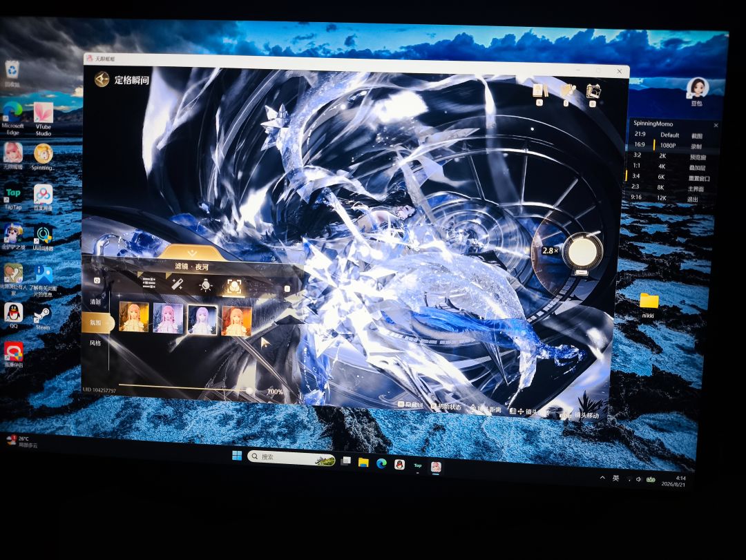Select the SpinningMomo desktop shortcut
This screenshot has height=560, width=746.
pyautogui.click(x=43, y=157)
